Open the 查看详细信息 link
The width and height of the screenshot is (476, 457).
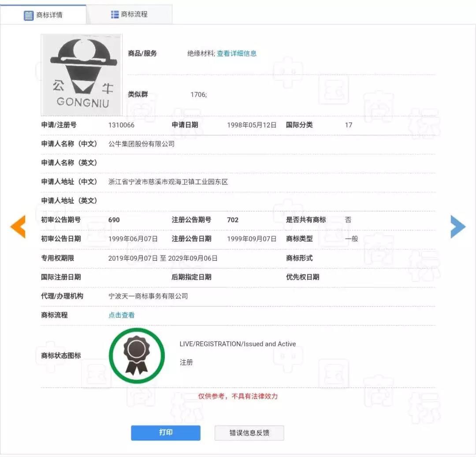pos(237,53)
